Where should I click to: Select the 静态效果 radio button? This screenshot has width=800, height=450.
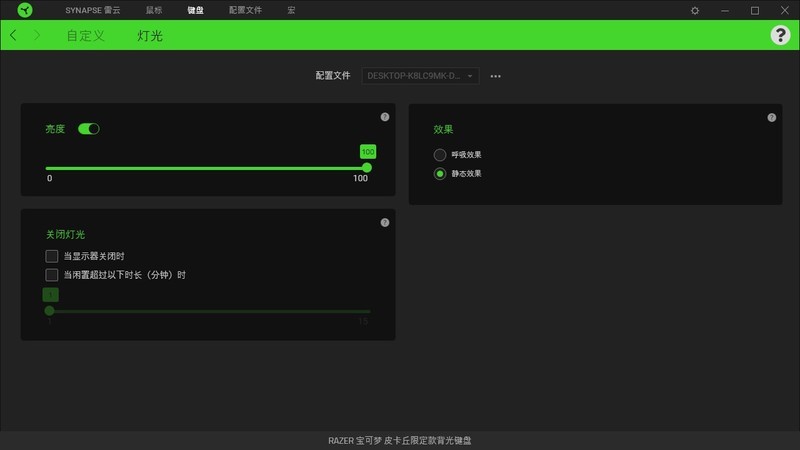(440, 173)
